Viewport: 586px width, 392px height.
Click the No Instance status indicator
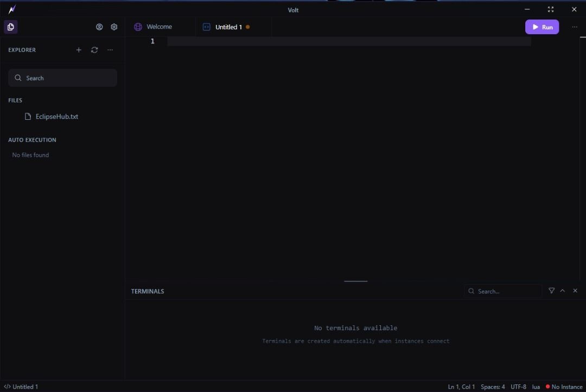(564, 387)
